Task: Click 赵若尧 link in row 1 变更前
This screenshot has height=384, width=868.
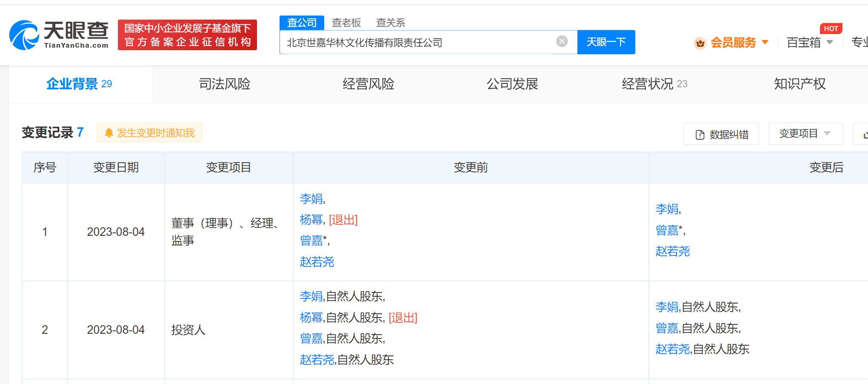Action: coord(317,262)
